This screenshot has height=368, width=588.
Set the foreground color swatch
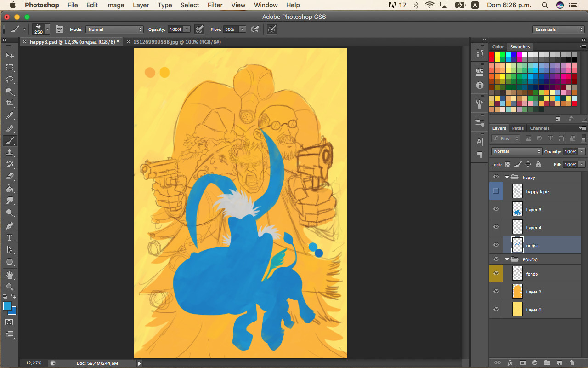tap(7, 306)
